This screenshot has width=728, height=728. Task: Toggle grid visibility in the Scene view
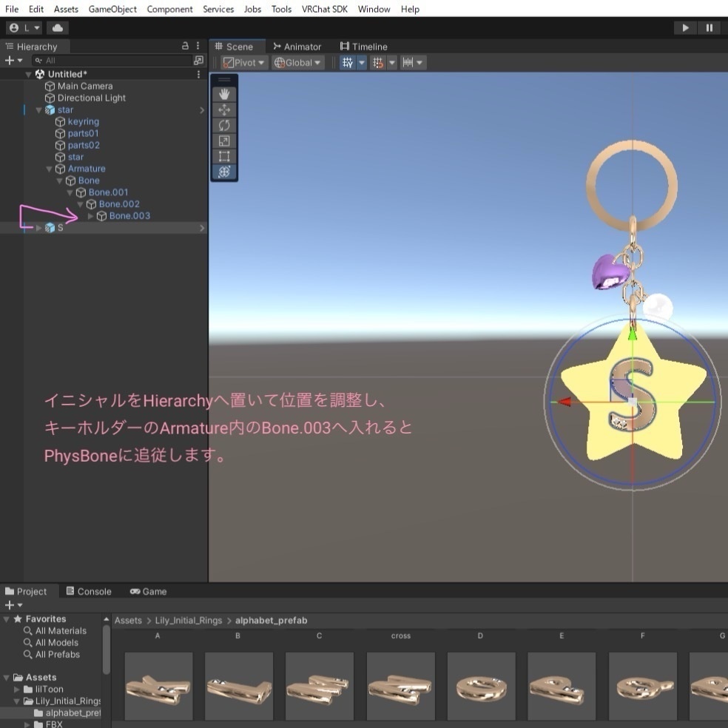tap(346, 62)
